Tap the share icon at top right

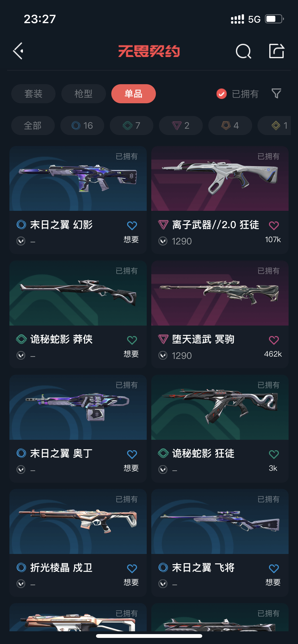pos(276,51)
